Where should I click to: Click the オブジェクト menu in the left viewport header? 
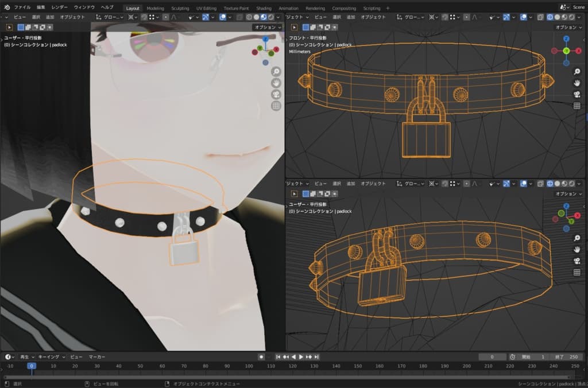click(72, 17)
